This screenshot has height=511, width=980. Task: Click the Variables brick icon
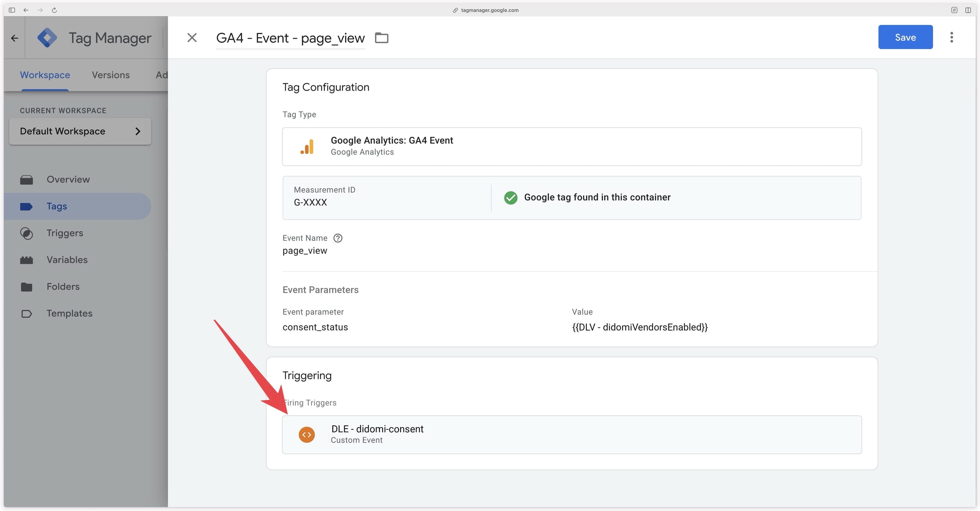(x=27, y=260)
